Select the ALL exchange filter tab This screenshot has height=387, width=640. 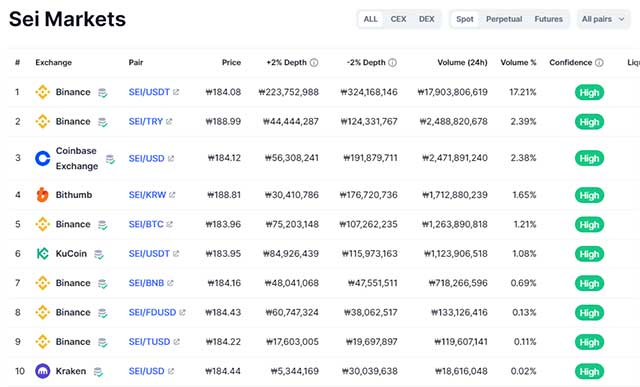(371, 19)
